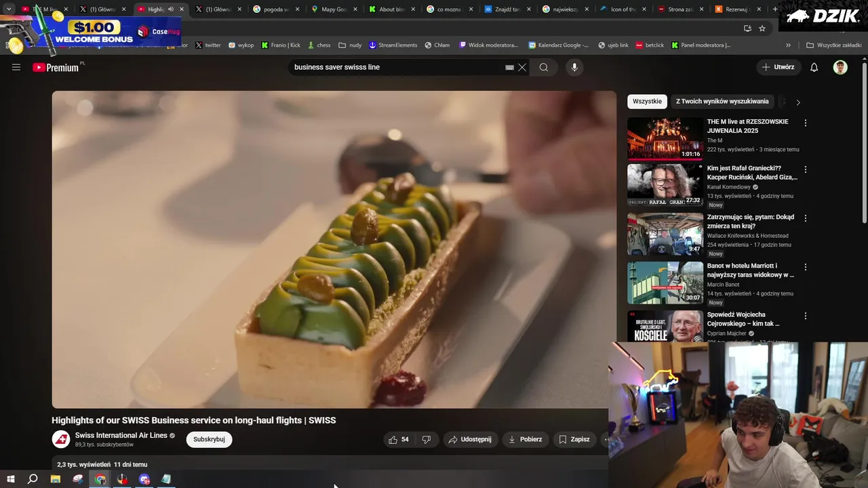Click the Udostępnij share button

click(470, 439)
